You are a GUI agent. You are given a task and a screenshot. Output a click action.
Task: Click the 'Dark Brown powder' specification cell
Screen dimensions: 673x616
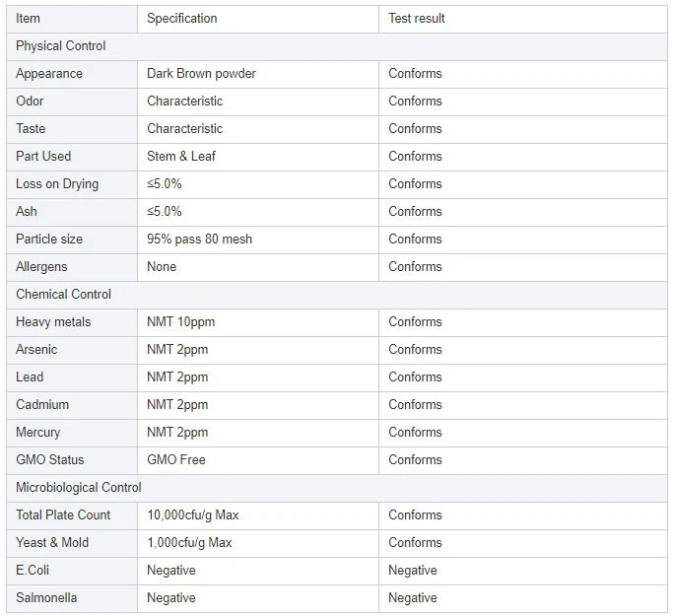pos(202,73)
